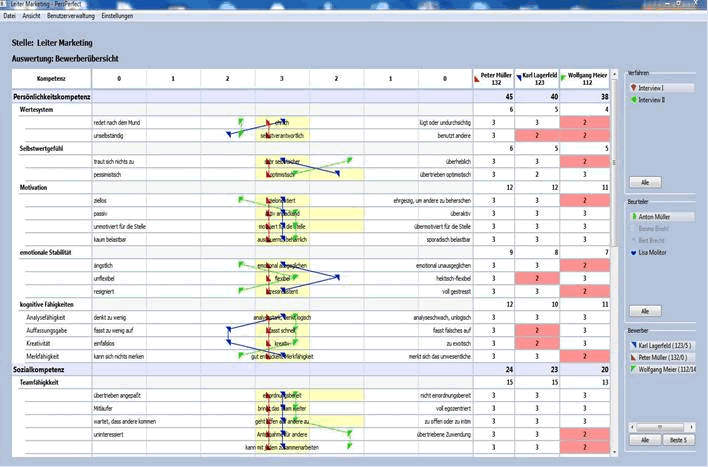The width and height of the screenshot is (708, 467).
Task: Select the Selbstwertgefühl row
Action: [x=311, y=149]
